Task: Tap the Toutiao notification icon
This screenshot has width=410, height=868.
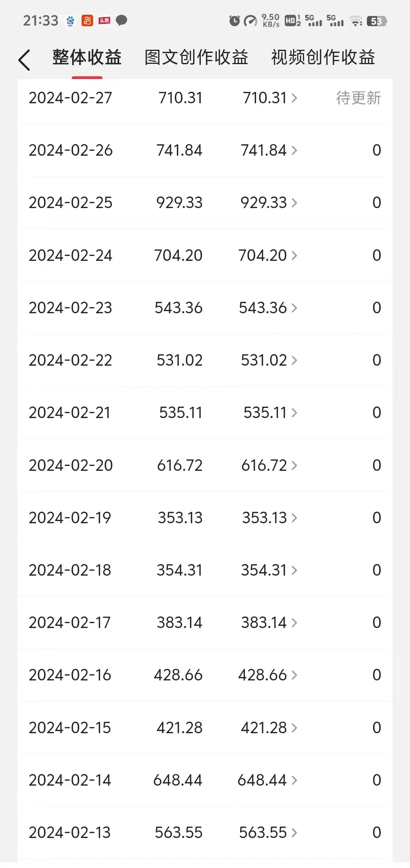Action: pyautogui.click(x=104, y=21)
